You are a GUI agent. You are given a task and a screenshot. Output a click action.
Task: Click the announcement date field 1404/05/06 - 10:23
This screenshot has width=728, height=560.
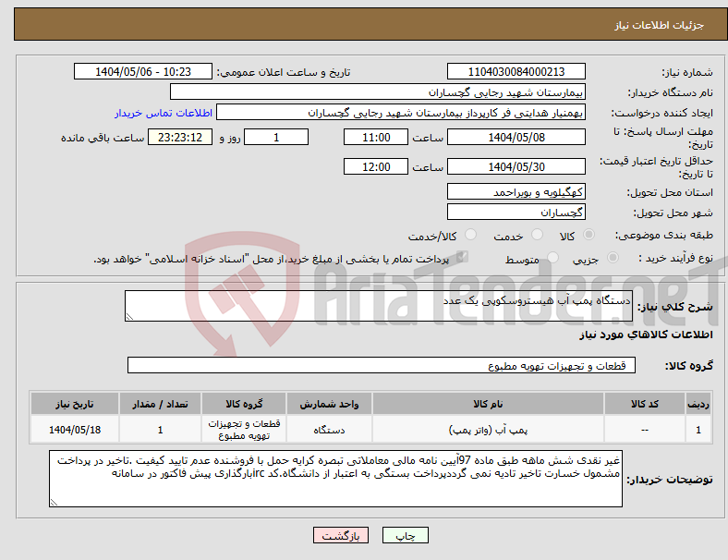(143, 72)
